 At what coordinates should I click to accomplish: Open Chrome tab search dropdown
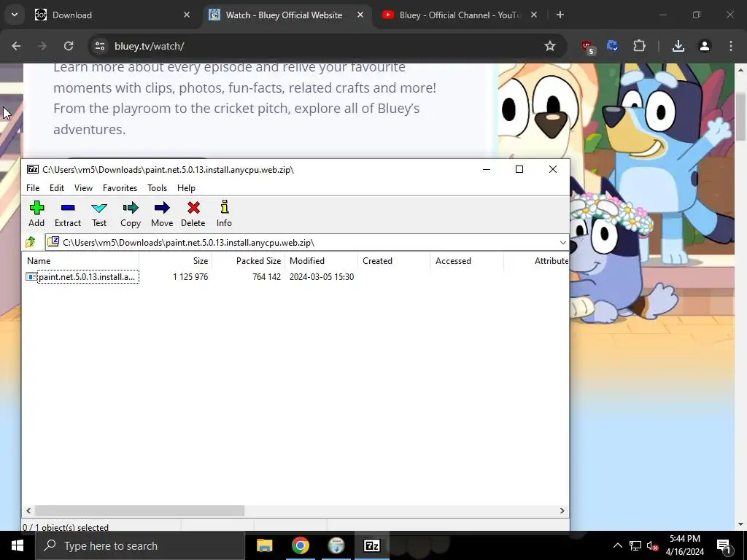click(15, 15)
